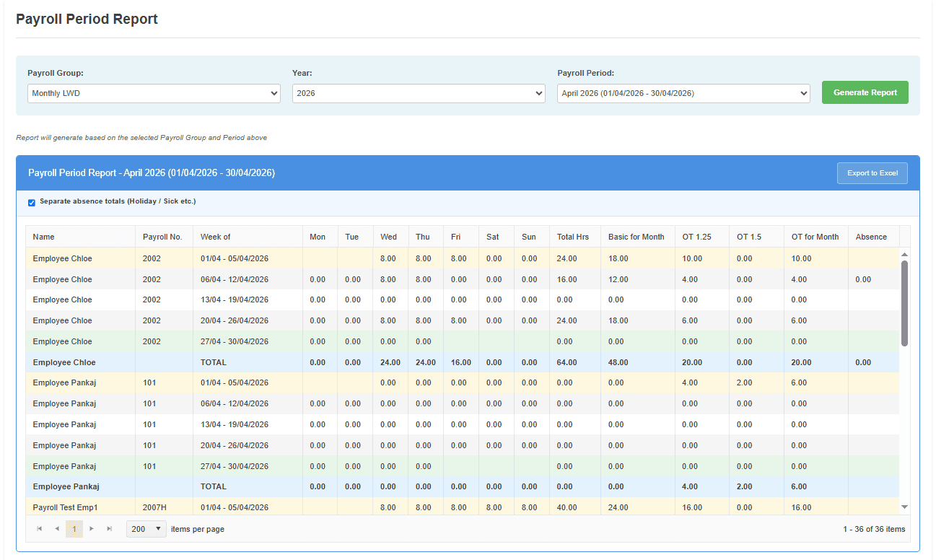Click the OT for Month column header
Screen dimensions: 936x560
click(816, 237)
